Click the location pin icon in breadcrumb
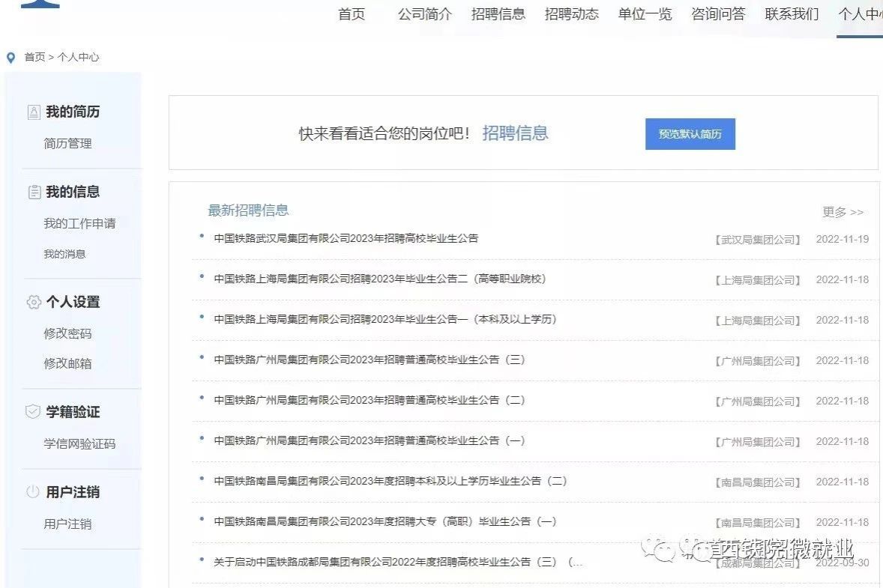The height and width of the screenshot is (588, 883). [10, 58]
